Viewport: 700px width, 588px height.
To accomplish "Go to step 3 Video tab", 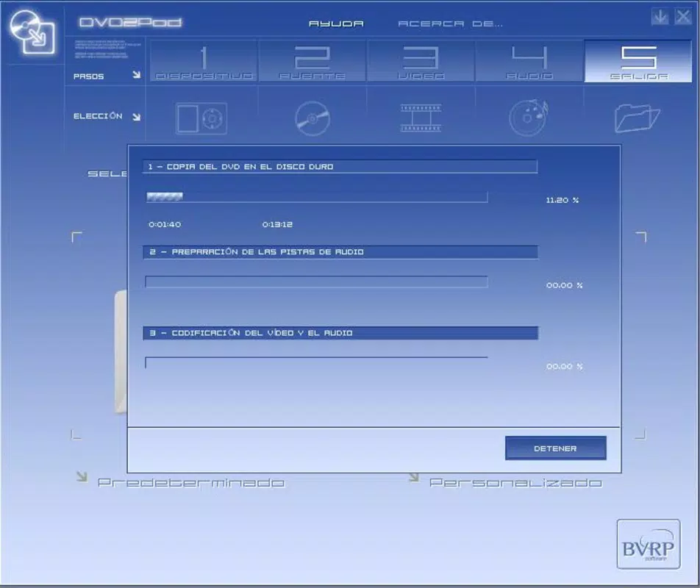I will 421,61.
